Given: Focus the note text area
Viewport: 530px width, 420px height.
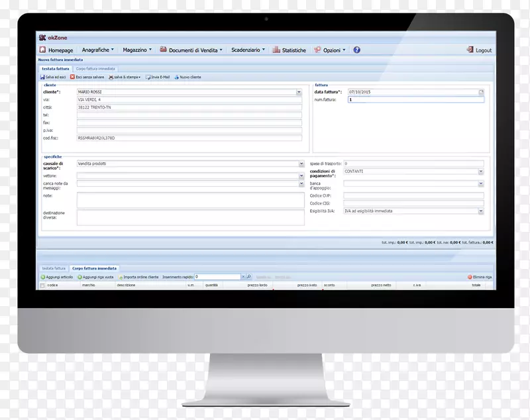Looking at the screenshot, I should coord(191,200).
